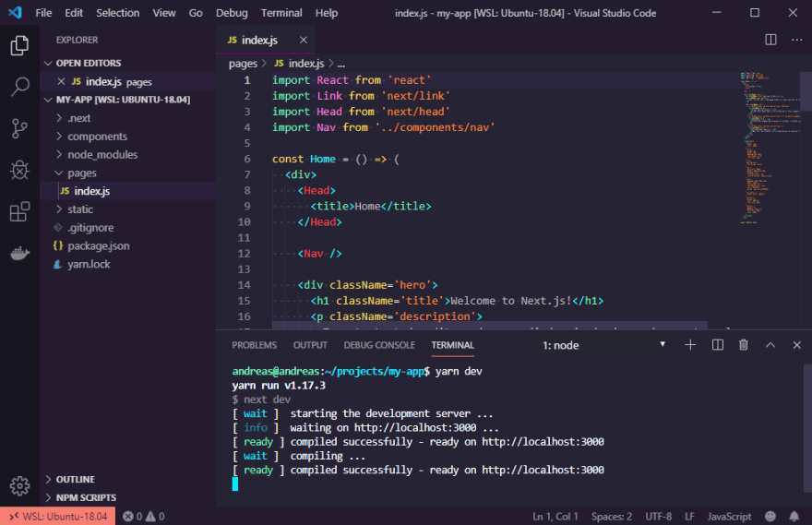Expand the static folder
812x525 pixels.
pyautogui.click(x=80, y=209)
